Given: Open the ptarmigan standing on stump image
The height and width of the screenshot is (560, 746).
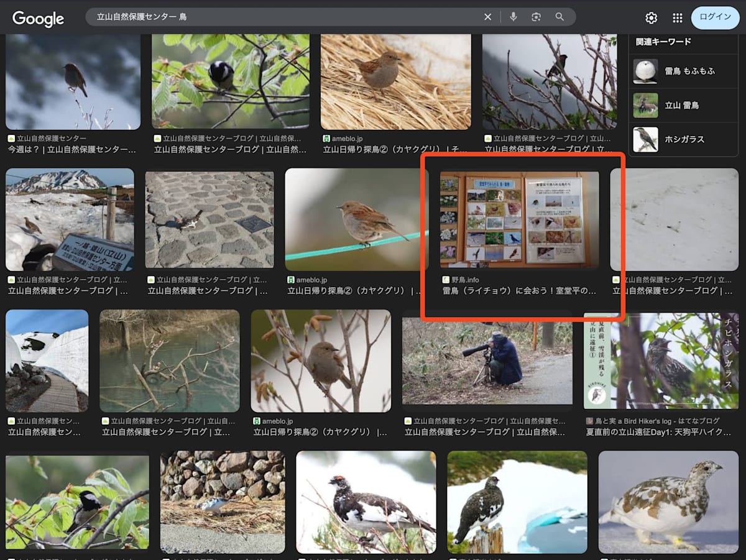Looking at the screenshot, I should (517, 502).
